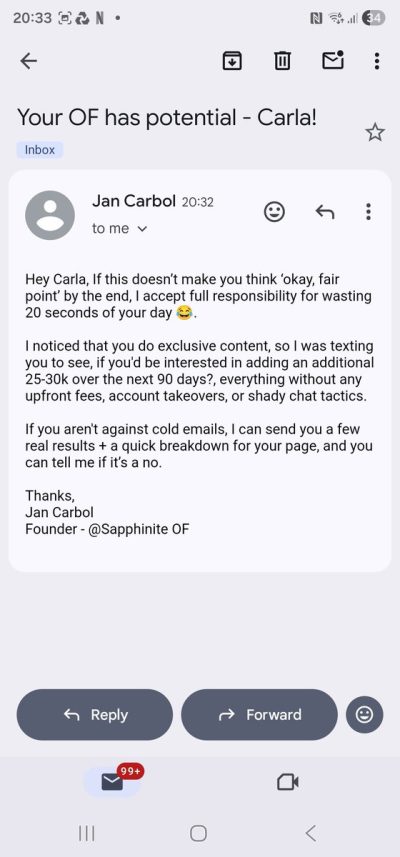Viewport: 400px width, 857px height.
Task: Open emoji reaction button beside Forward
Action: point(364,714)
